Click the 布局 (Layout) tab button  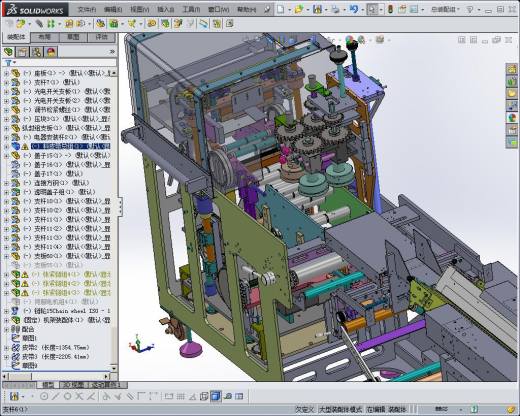45,37
